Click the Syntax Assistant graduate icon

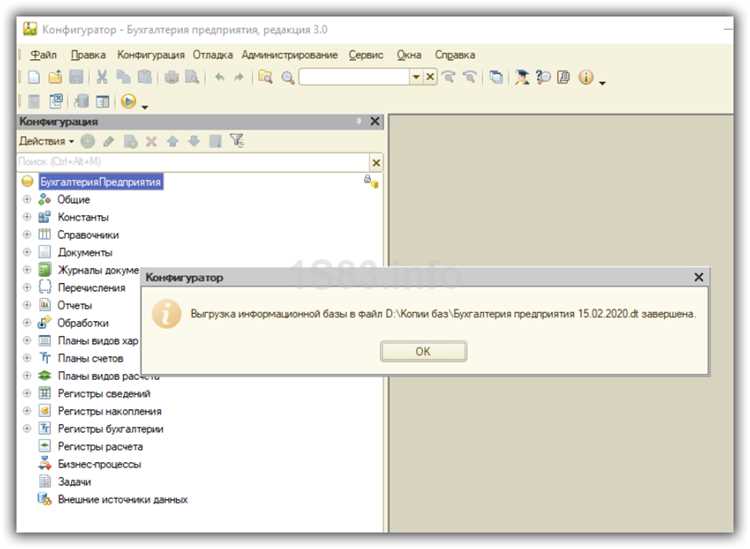click(521, 77)
